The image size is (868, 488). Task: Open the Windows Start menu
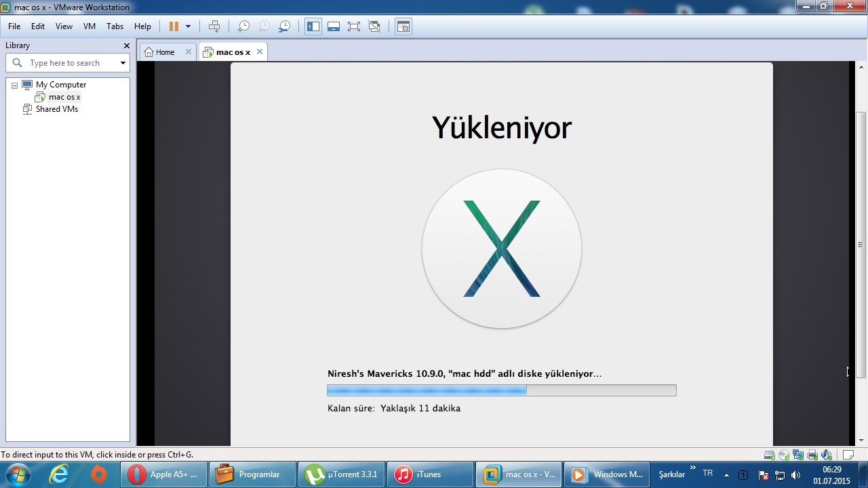click(17, 474)
